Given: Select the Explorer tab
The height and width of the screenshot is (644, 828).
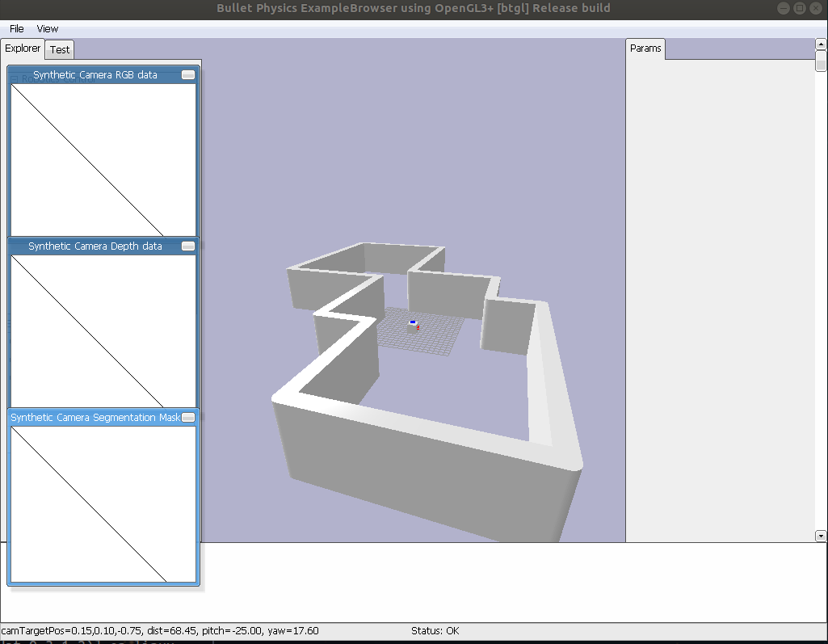Looking at the screenshot, I should (x=22, y=48).
